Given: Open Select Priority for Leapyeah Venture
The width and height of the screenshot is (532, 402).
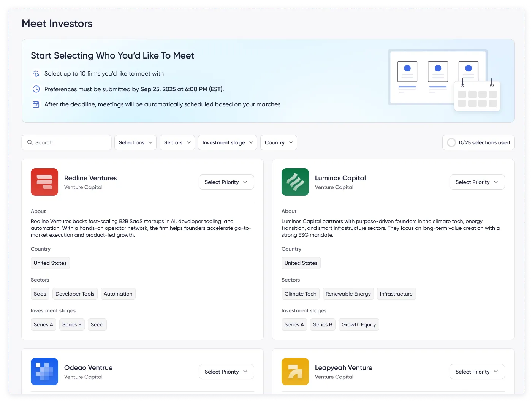Looking at the screenshot, I should 477,372.
